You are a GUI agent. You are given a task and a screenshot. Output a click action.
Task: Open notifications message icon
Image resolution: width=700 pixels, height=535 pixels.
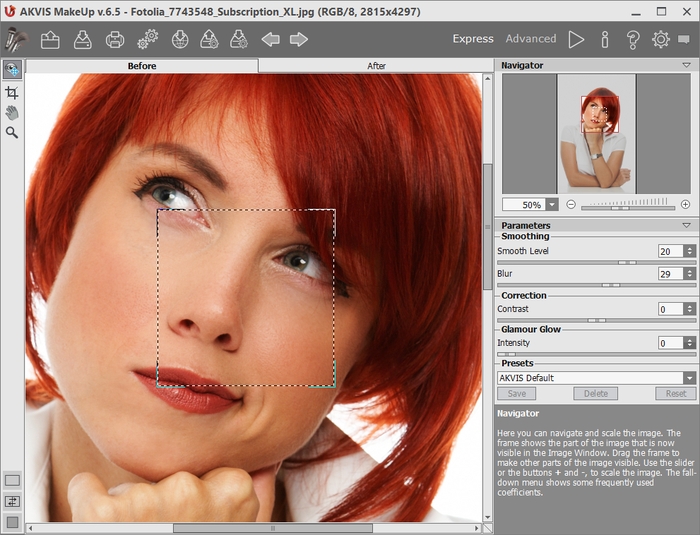[683, 39]
